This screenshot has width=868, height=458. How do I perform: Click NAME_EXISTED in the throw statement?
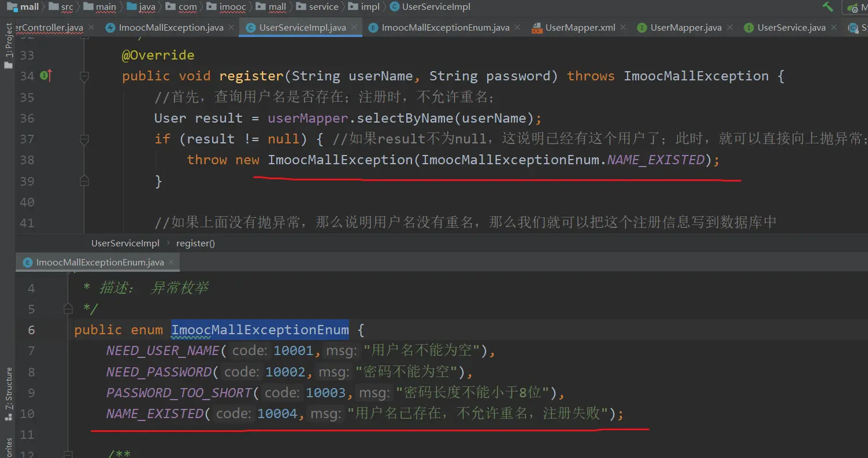[x=656, y=160]
